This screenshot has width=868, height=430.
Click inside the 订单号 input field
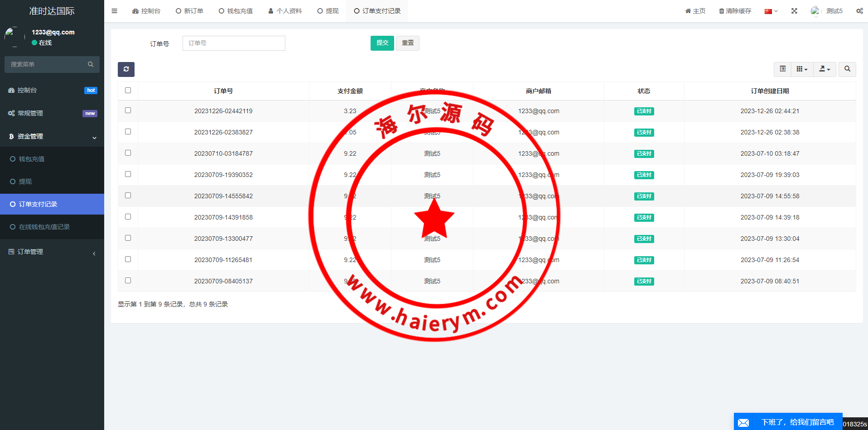point(234,43)
